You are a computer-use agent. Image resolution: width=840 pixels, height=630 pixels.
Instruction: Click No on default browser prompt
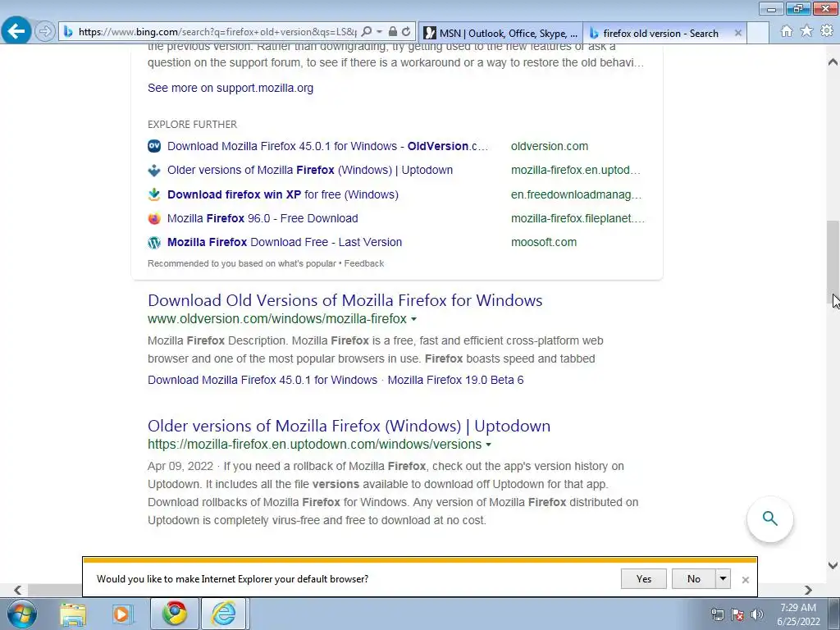693,578
